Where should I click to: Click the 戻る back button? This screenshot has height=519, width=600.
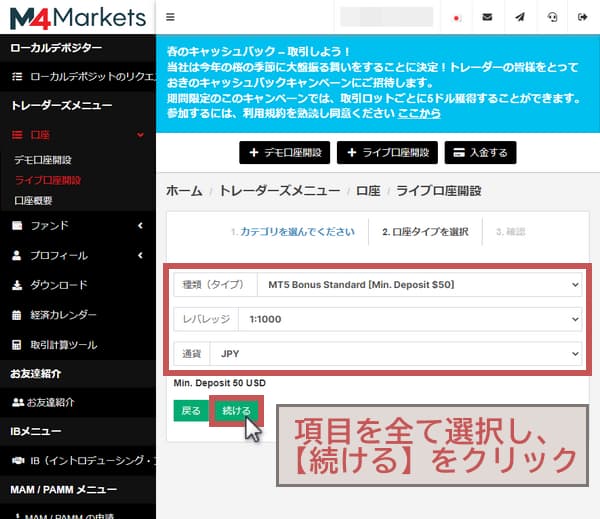(x=191, y=411)
